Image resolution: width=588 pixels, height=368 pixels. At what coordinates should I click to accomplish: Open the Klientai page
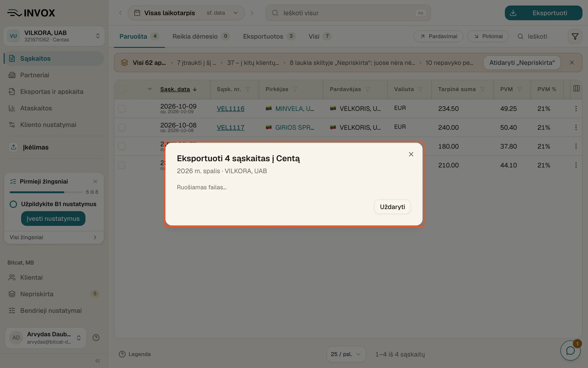[x=54, y=277]
